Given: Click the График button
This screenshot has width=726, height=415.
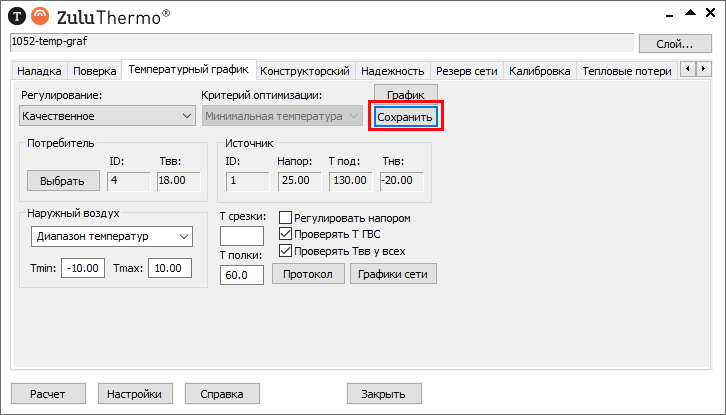Looking at the screenshot, I should click(x=405, y=93).
